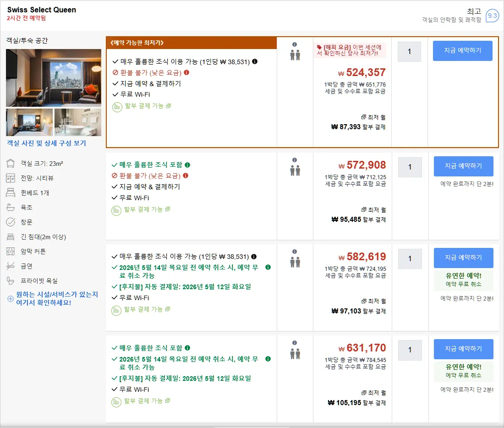Open the small bedroom thumbnail photo

(29, 122)
